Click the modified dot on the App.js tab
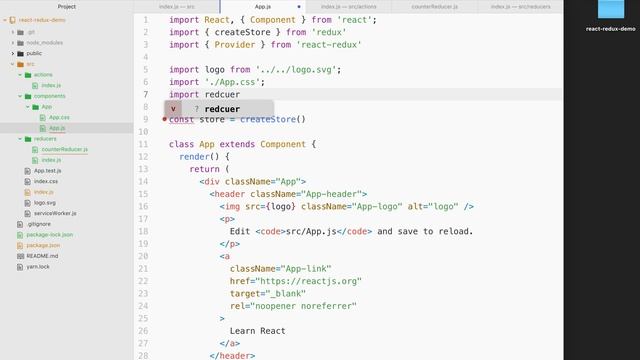This screenshot has height=360, width=640. [x=299, y=7]
